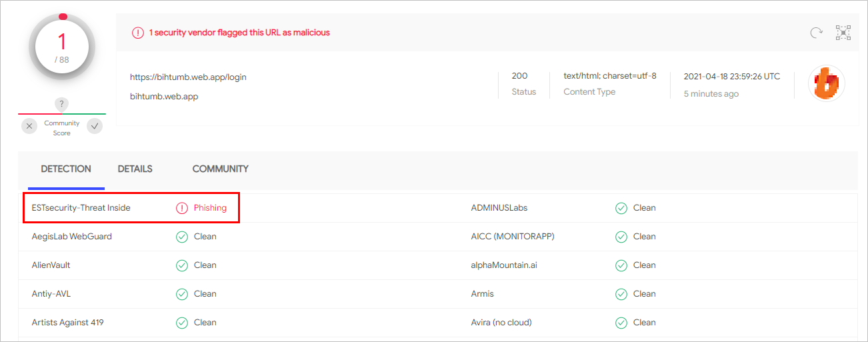The height and width of the screenshot is (342, 868).
Task: Click the ESTsecurity-Threat Inside vendor name
Action: (x=81, y=208)
